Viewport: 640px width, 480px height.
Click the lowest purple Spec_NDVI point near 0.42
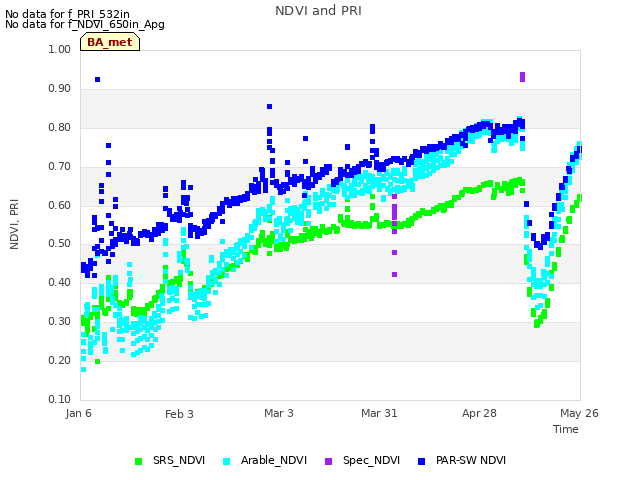[394, 275]
